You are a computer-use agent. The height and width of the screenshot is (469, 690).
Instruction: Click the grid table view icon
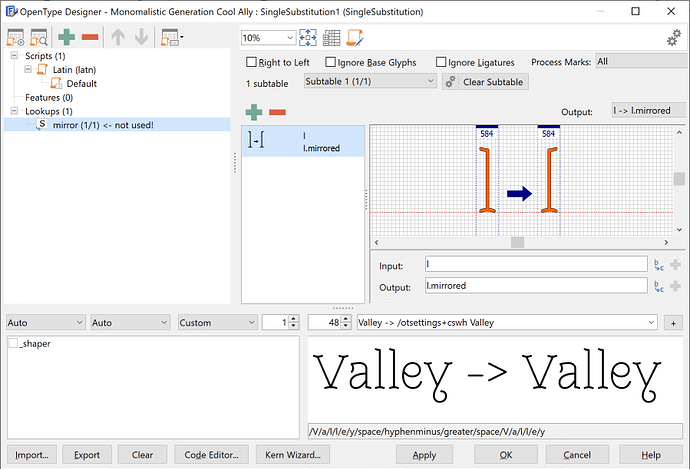(332, 38)
